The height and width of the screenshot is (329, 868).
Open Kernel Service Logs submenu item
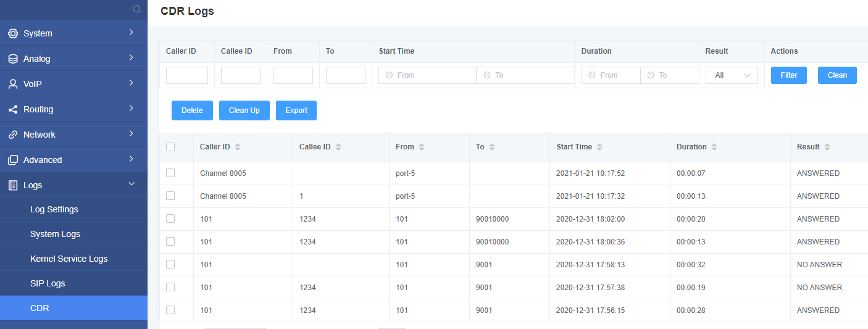(x=73, y=259)
